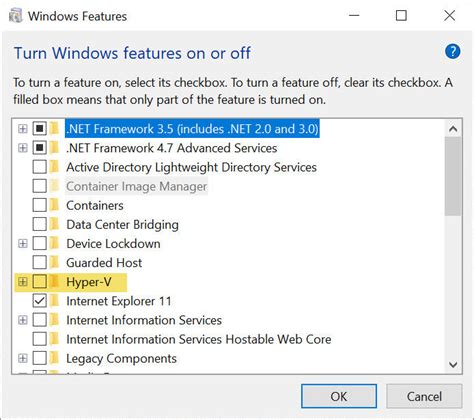Expand the Hyper-V feature tree

point(23,282)
